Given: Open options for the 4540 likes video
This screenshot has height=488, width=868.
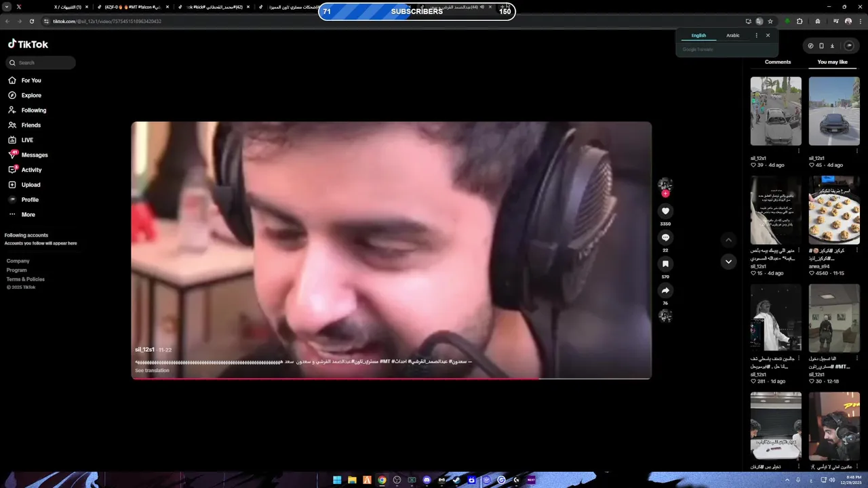Looking at the screenshot, I should click(x=857, y=251).
